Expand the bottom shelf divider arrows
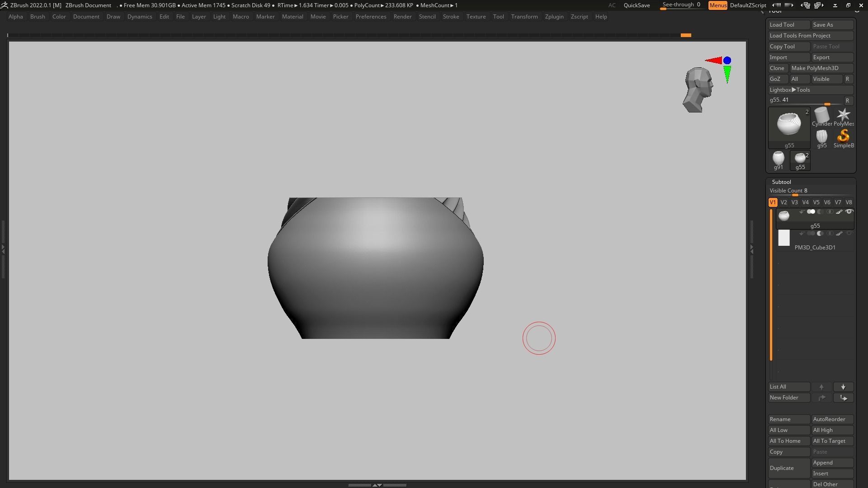 (x=377, y=485)
